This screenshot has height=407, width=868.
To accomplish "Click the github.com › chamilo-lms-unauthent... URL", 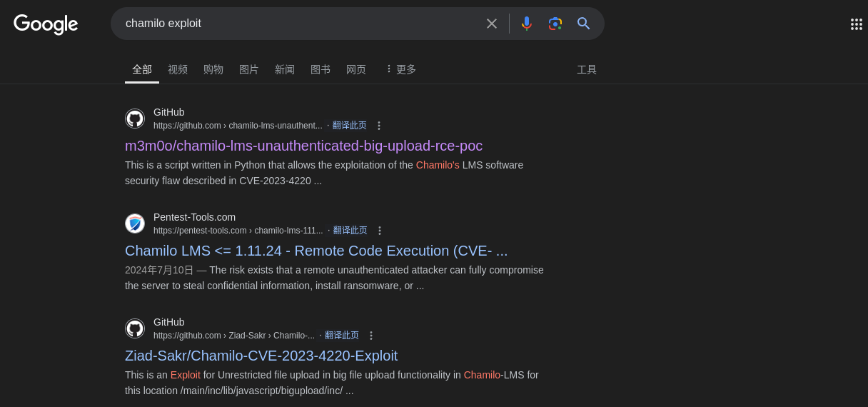I will click(238, 126).
